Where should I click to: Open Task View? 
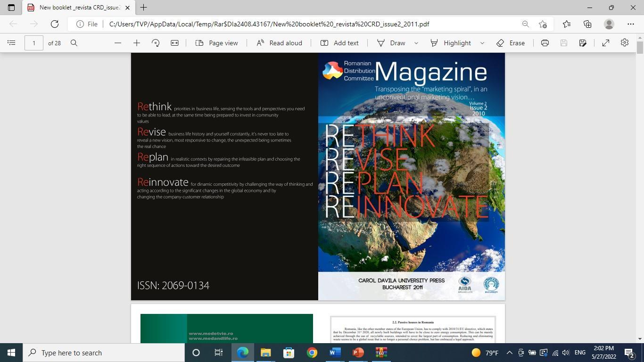(219, 353)
